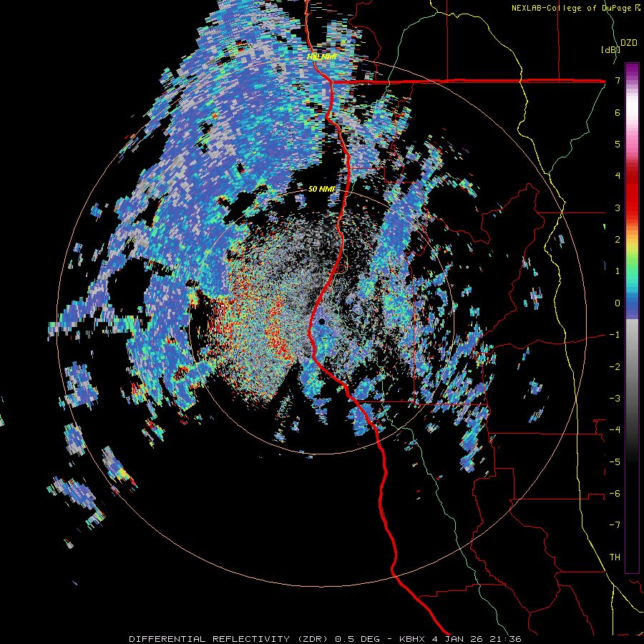
Task: Click the -6 value on color scale
Action: (x=615, y=494)
